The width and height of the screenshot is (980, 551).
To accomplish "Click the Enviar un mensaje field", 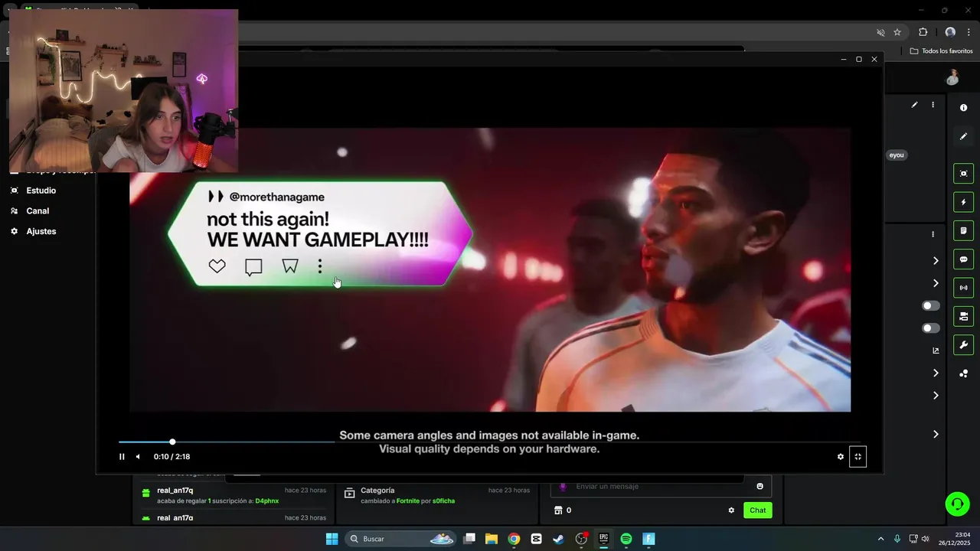I will coord(661,486).
